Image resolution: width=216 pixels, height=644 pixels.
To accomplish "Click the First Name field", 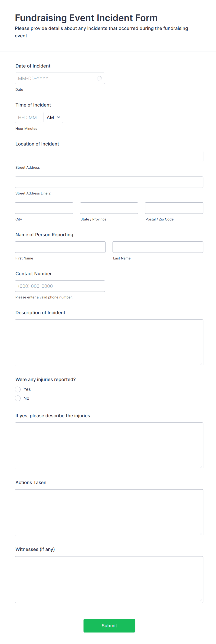I will (x=60, y=247).
